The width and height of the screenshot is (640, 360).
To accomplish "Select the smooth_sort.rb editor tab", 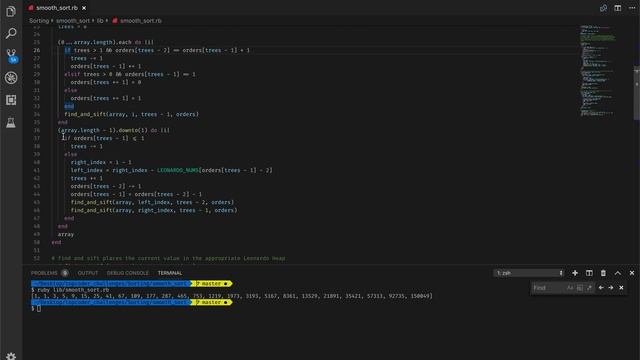I will [x=57, y=8].
